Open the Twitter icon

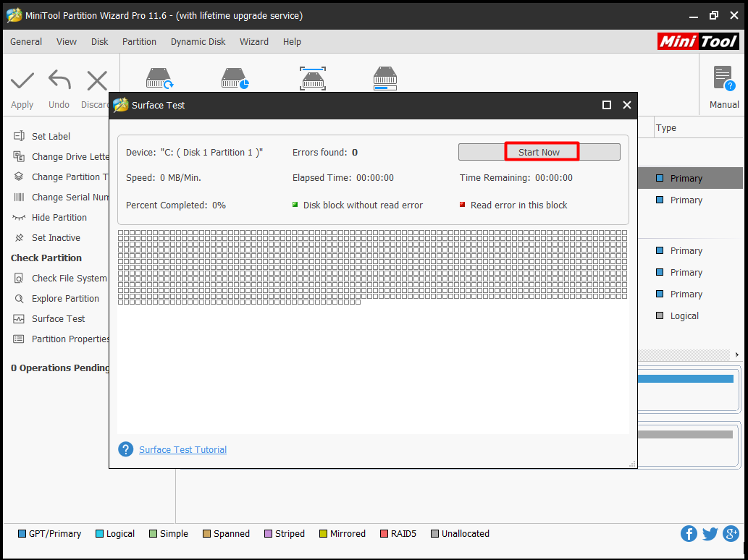[x=710, y=534]
